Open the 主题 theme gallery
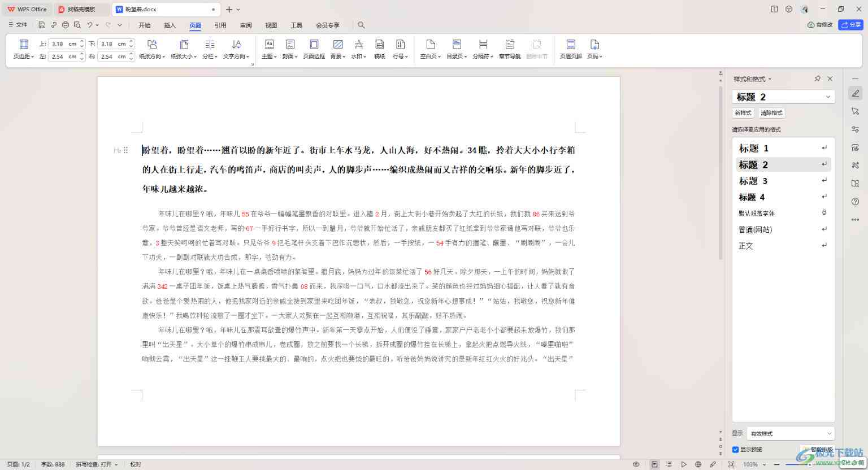868x470 pixels. 269,49
